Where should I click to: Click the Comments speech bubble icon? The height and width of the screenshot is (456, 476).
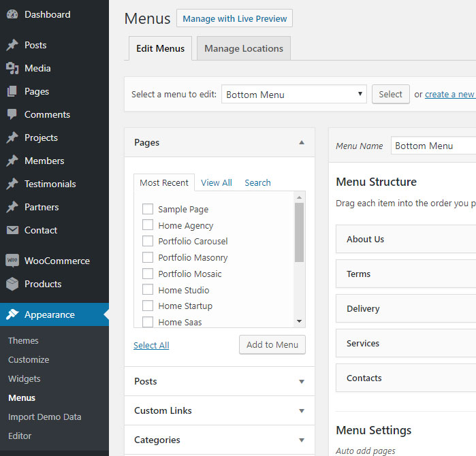pyautogui.click(x=12, y=114)
